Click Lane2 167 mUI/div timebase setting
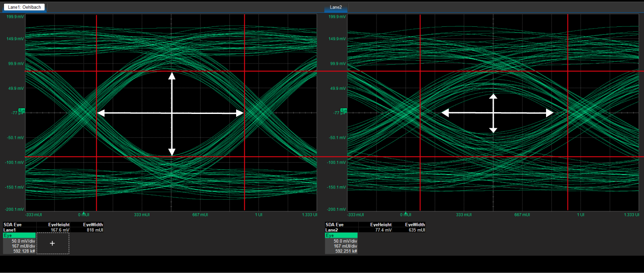 tap(345, 246)
